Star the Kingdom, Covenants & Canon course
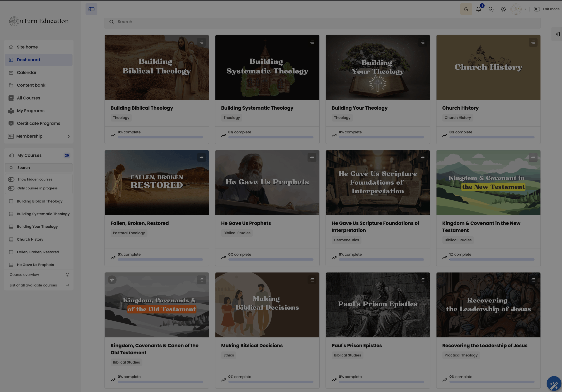The width and height of the screenshot is (562, 392). tap(112, 280)
